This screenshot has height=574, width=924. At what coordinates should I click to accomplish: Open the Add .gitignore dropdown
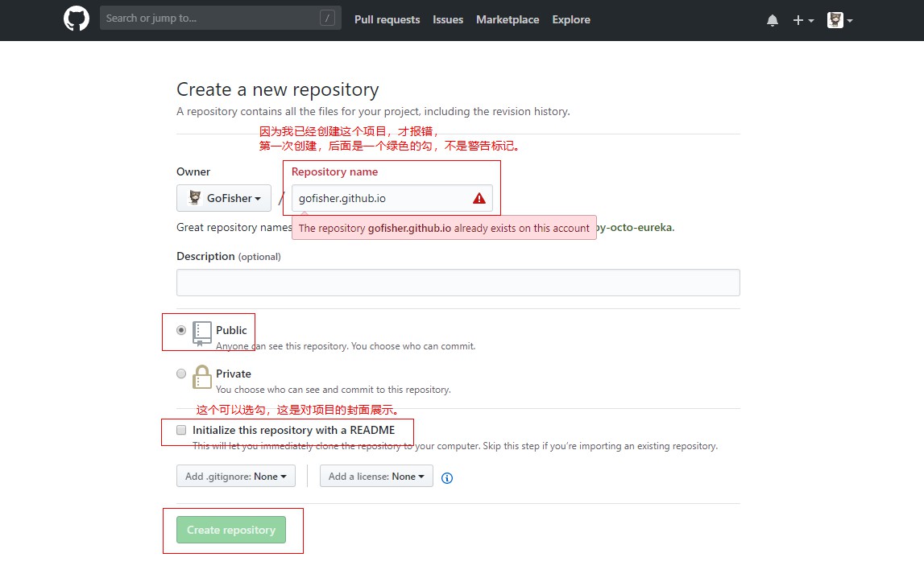(x=236, y=477)
